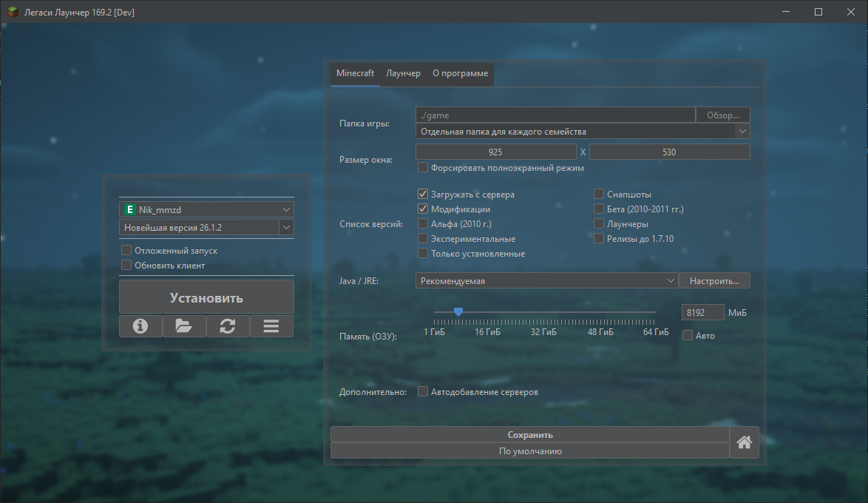
Task: Click the './game' folder path field
Action: pyautogui.click(x=555, y=115)
